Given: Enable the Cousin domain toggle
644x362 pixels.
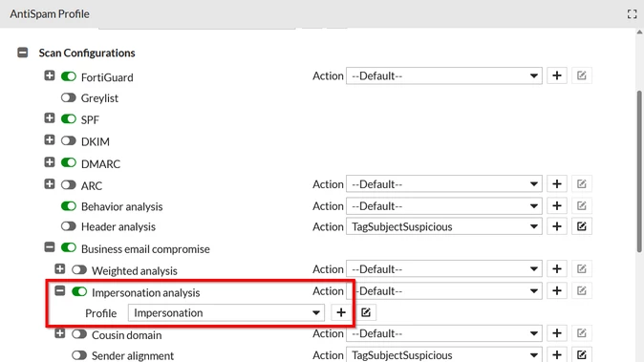Looking at the screenshot, I should tap(79, 334).
